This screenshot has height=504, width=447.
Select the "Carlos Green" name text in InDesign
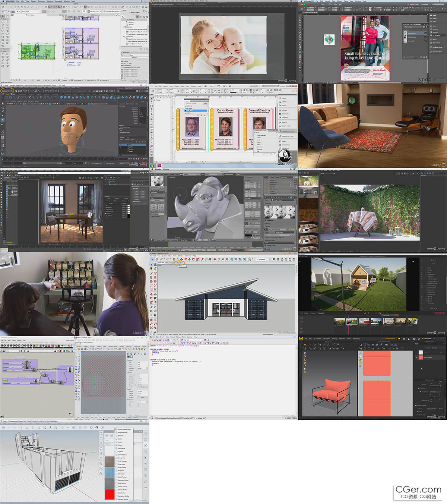[226, 110]
